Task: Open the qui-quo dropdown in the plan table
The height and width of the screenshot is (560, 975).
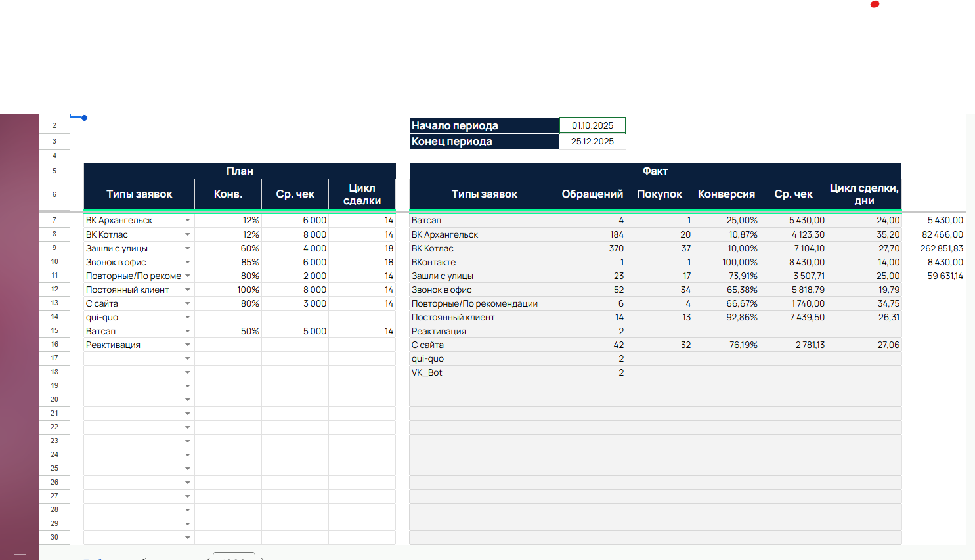Action: [188, 317]
